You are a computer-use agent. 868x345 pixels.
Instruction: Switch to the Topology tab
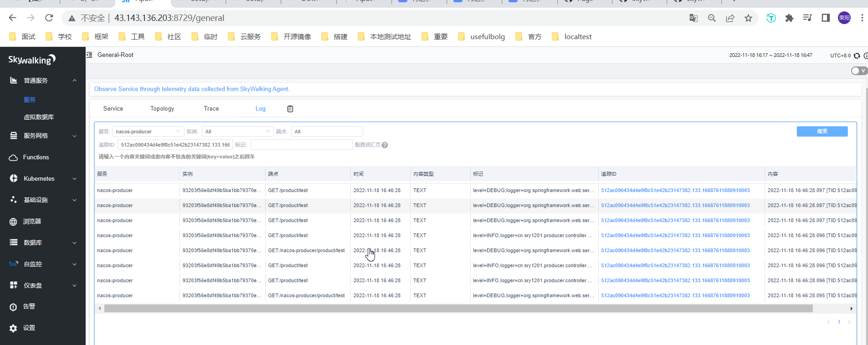click(162, 109)
